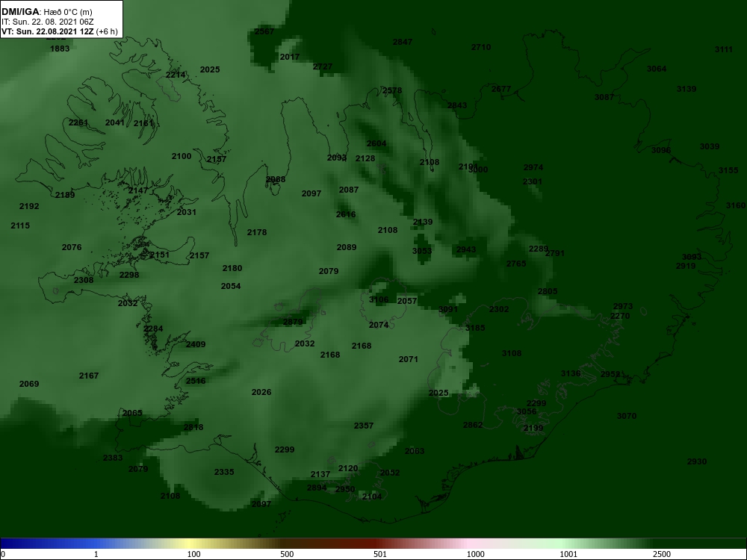Click the 2943 map value

point(466,249)
